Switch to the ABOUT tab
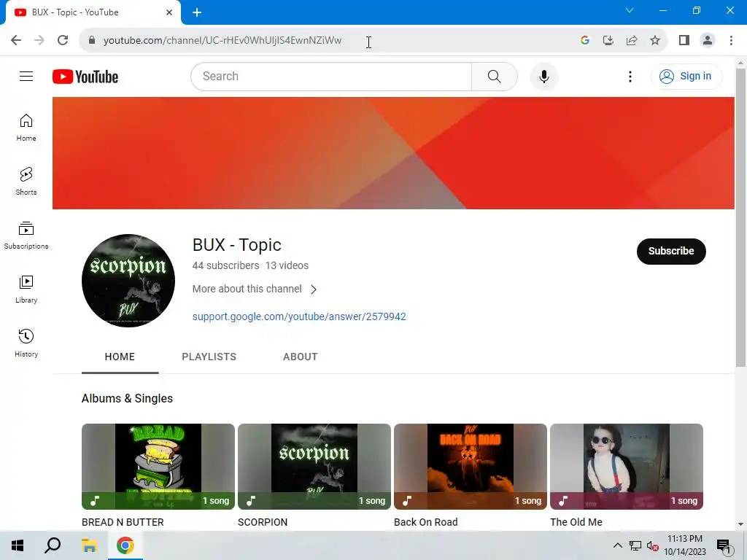 tap(300, 357)
